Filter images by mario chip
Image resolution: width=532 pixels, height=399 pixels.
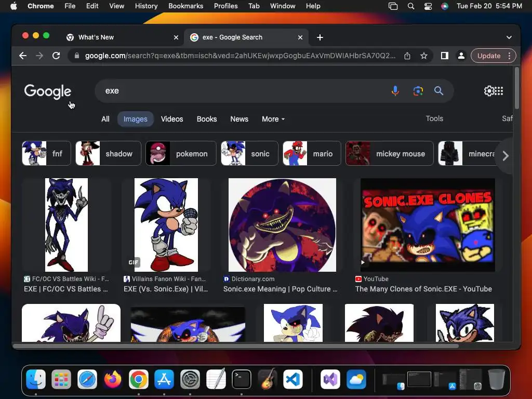coord(312,153)
